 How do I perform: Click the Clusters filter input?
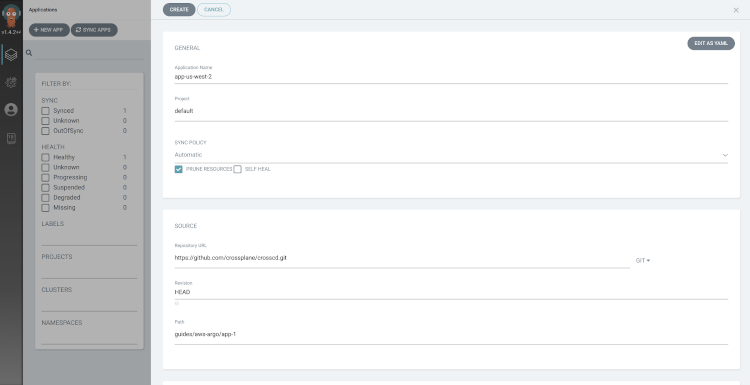click(x=89, y=304)
